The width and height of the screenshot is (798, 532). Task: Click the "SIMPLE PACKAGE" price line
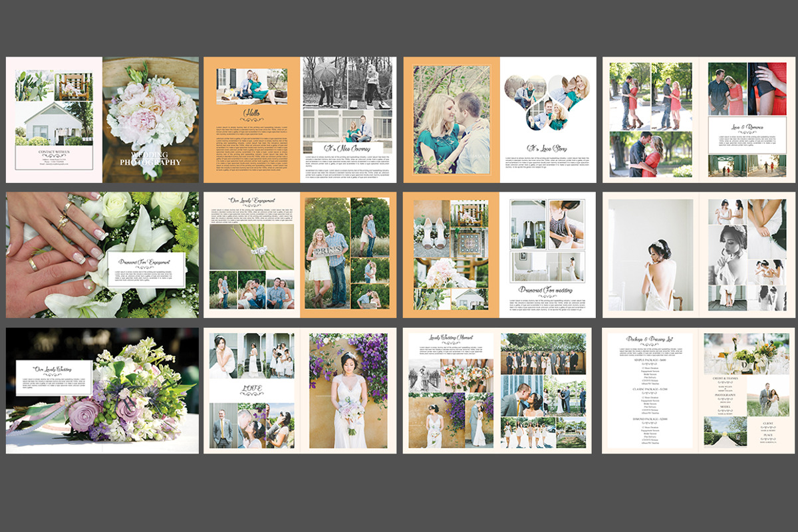(650, 360)
